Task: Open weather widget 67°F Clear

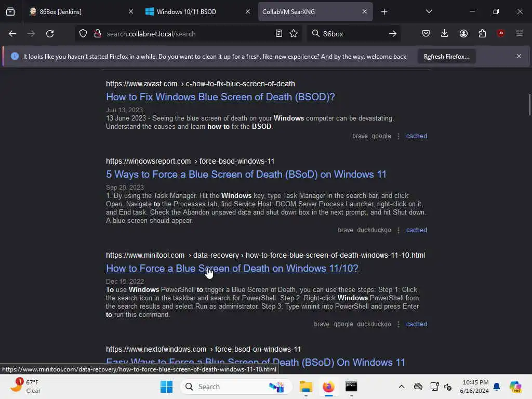Action: [26, 387]
